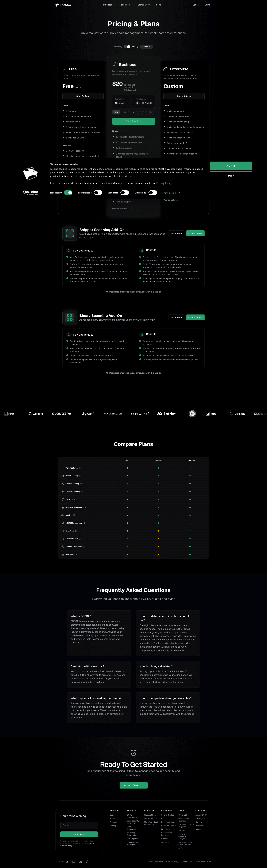
Task: Open the Demo nav link
Action: tap(208, 5)
